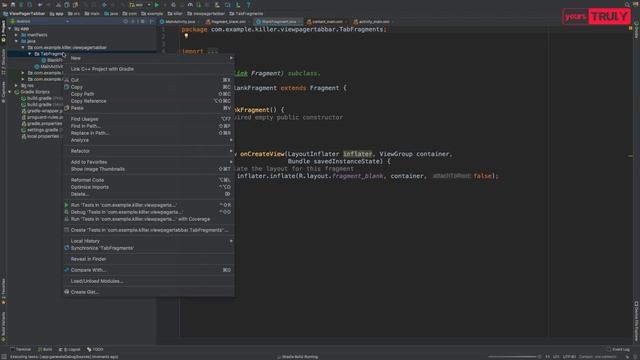
Task: Click the Sync Project with Gradle icon
Action: pos(217,5)
